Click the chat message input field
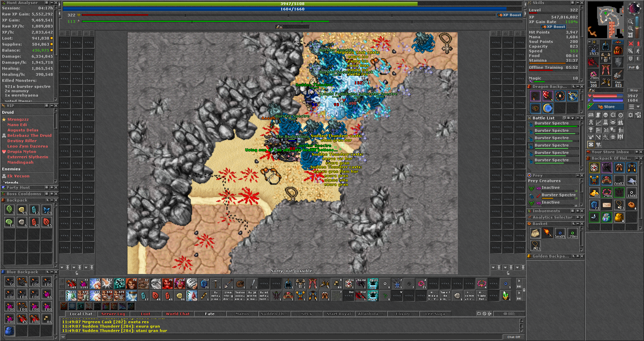 [284, 337]
